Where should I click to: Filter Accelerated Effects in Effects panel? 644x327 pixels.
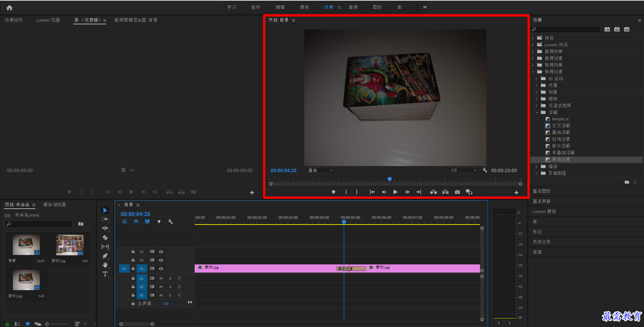[607, 29]
